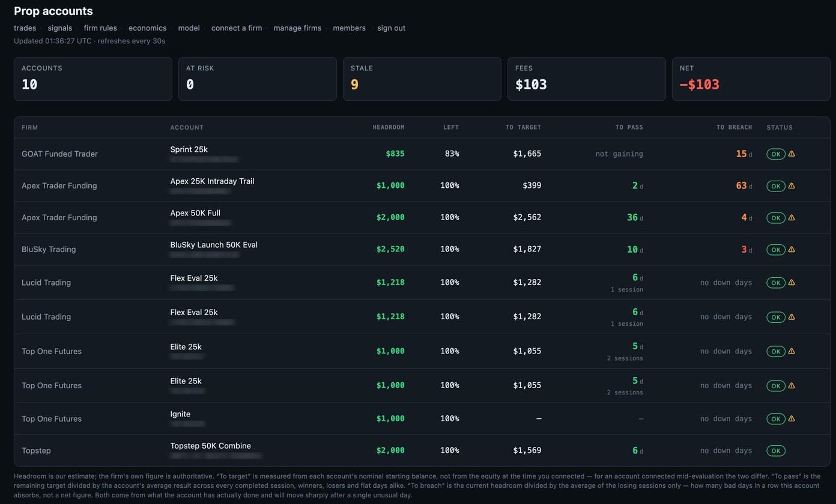Screen dimensions: 836x504
Task: Open the trades page
Action: pos(25,28)
